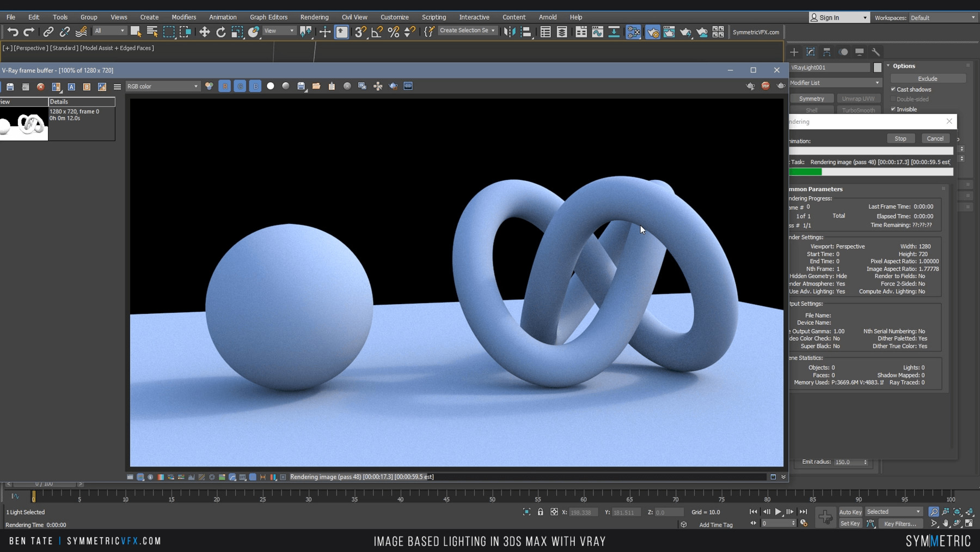The height and width of the screenshot is (552, 980).
Task: Switch to monochrome mode grey circle
Action: click(285, 86)
